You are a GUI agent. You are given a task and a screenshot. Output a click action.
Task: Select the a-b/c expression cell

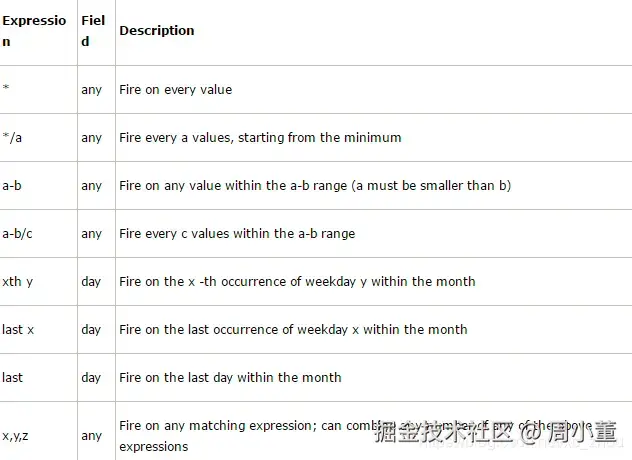pyautogui.click(x=18, y=234)
